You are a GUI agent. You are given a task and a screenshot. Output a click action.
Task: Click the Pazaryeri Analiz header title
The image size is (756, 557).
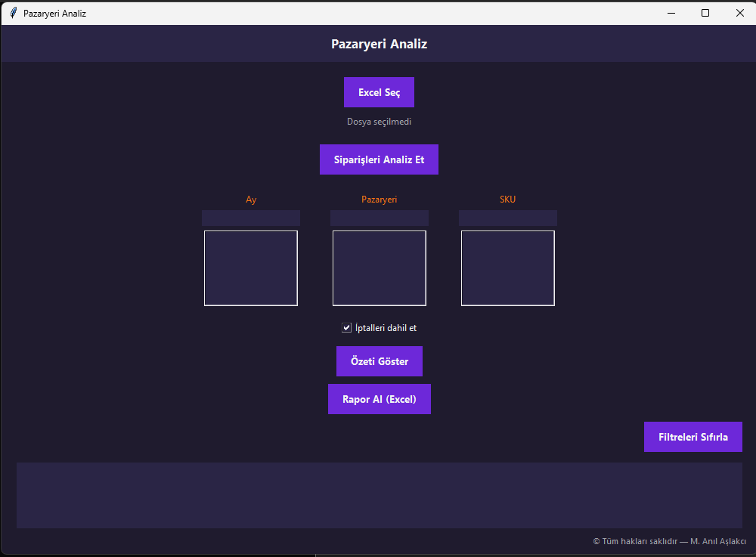[x=379, y=44]
